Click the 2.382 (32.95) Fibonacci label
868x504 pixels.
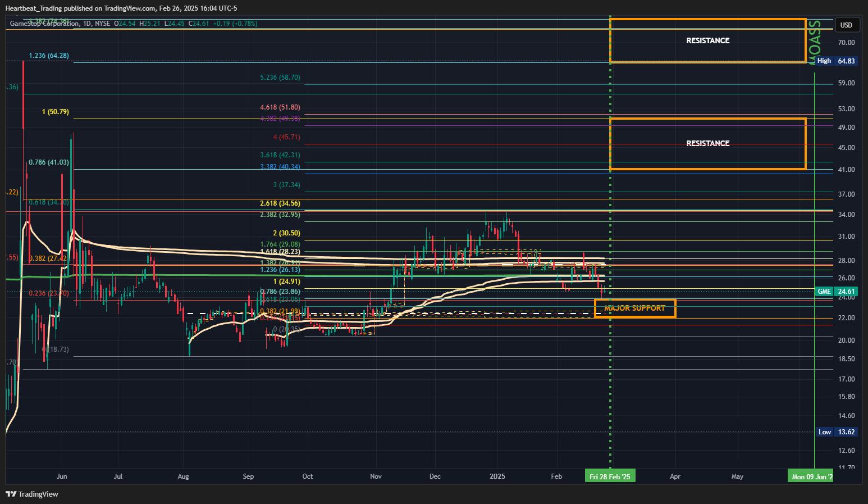click(x=280, y=215)
